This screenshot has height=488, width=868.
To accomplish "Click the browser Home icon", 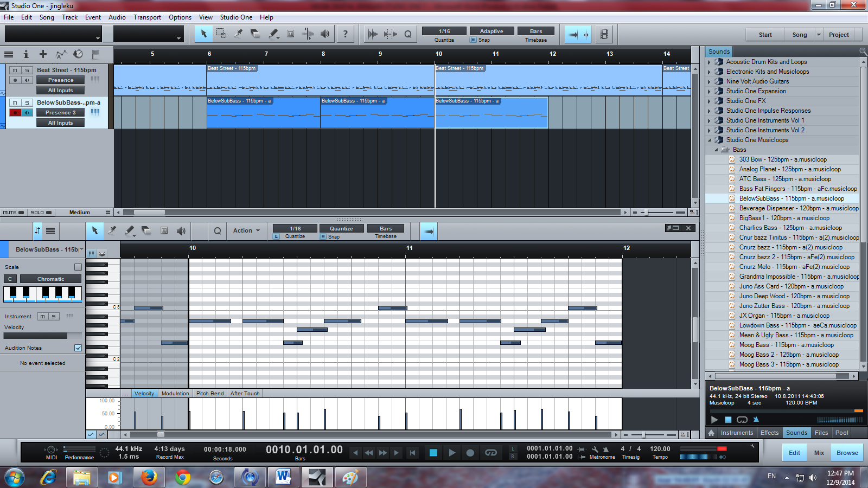I will tap(711, 433).
